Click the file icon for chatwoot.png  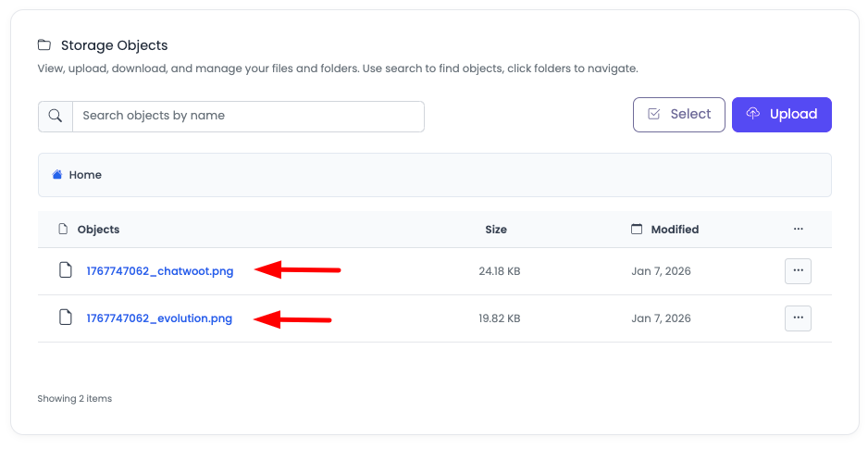click(65, 271)
